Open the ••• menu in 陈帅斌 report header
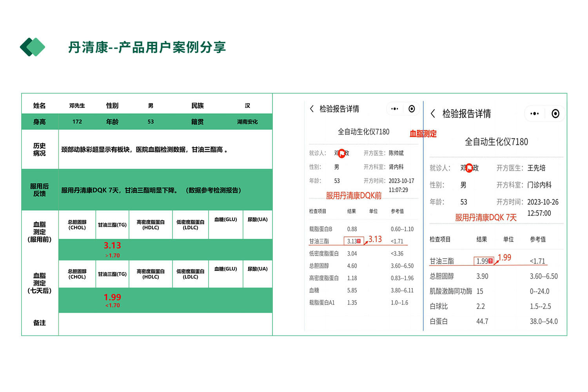588x392 pixels. [394, 109]
